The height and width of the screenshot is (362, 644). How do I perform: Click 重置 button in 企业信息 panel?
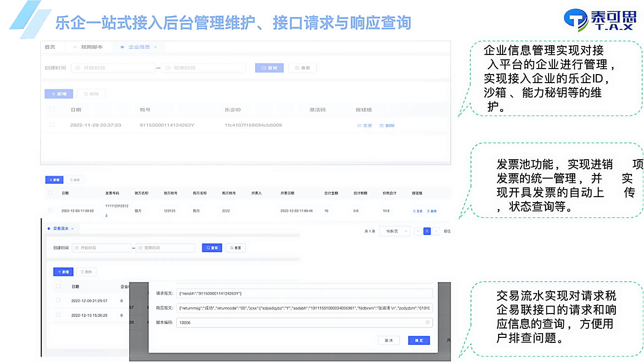click(303, 68)
